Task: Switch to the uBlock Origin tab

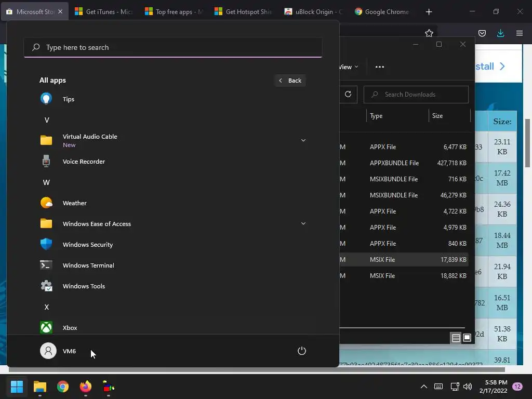Action: (313, 11)
